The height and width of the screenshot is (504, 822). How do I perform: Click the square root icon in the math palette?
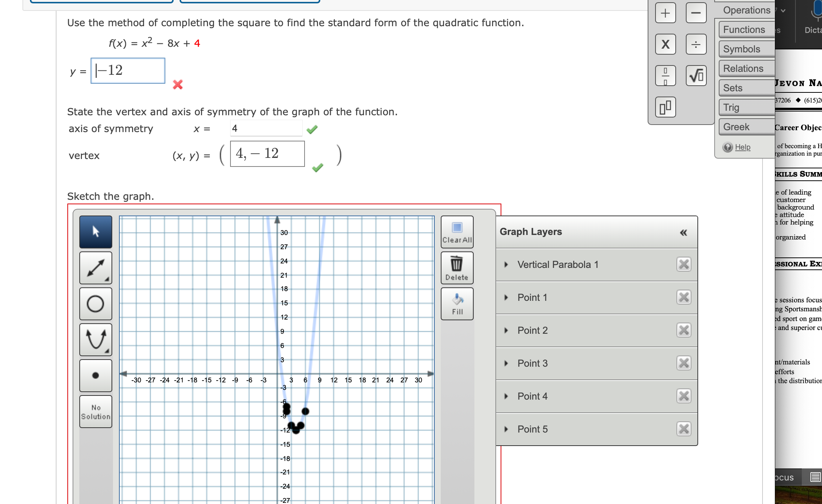[696, 75]
